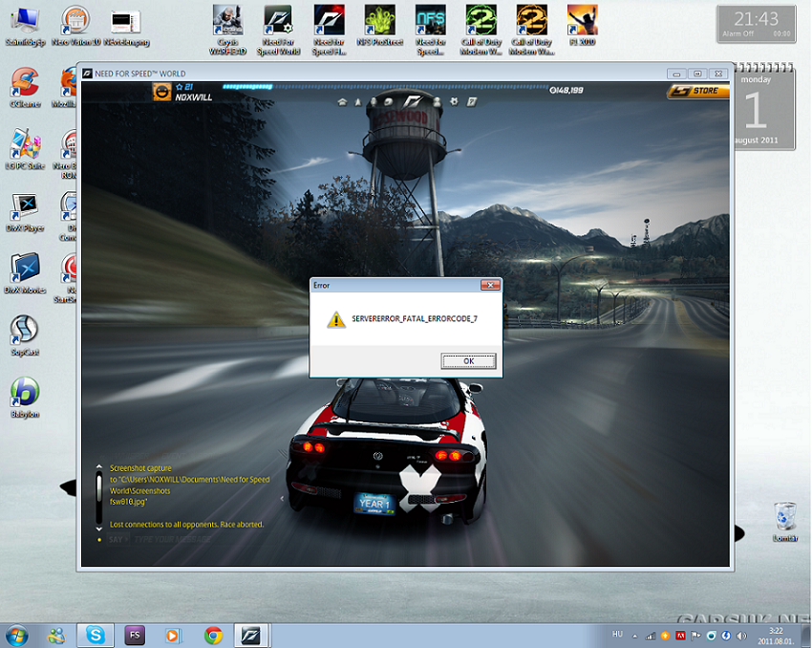Image resolution: width=812 pixels, height=648 pixels.
Task: Click the volume speaker tray icon
Action: [x=741, y=636]
